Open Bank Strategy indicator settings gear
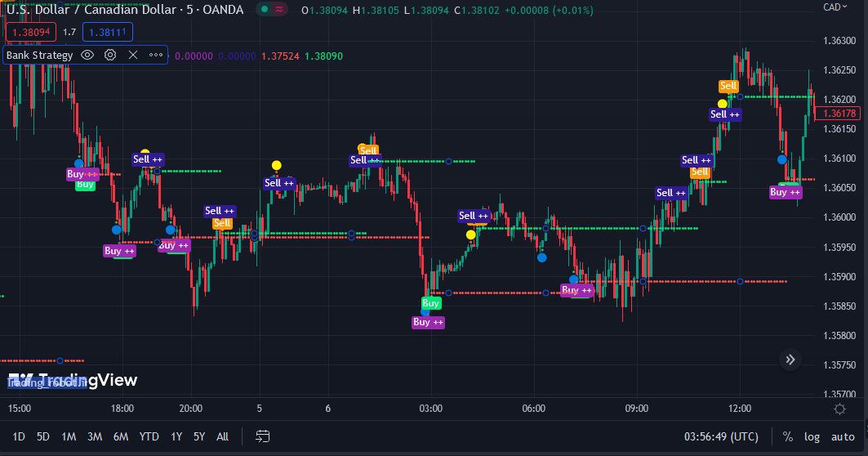This screenshot has width=868, height=456. tap(110, 55)
